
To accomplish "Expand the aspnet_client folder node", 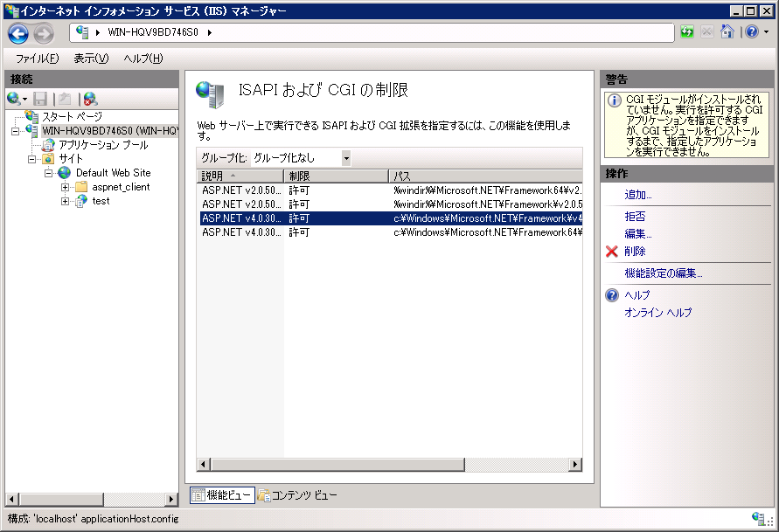I will [x=65, y=187].
